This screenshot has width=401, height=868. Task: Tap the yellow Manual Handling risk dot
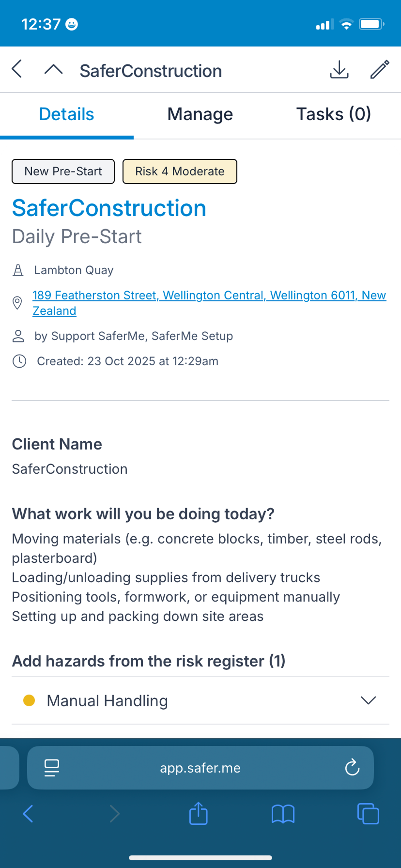pos(29,700)
